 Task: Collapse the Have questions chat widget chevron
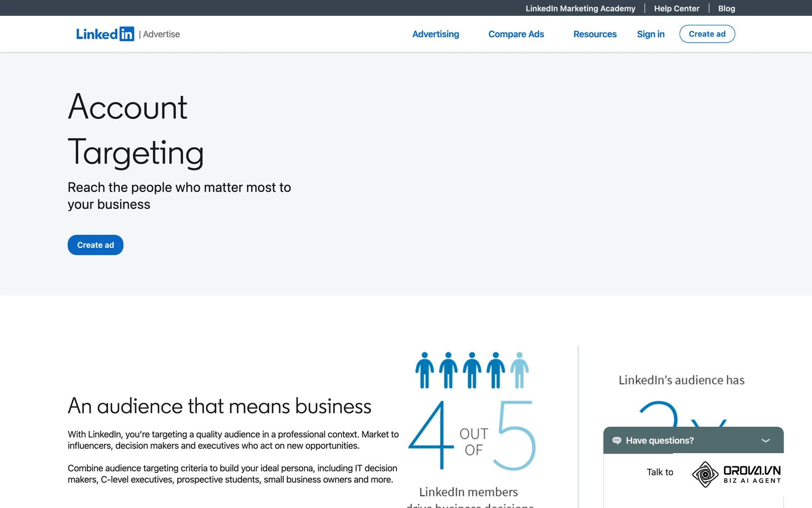(x=766, y=440)
